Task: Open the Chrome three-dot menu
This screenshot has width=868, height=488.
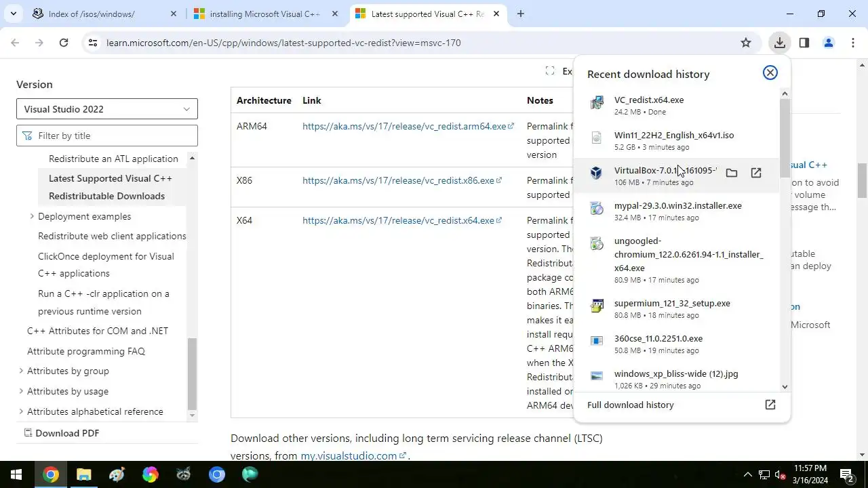Action: click(x=853, y=43)
